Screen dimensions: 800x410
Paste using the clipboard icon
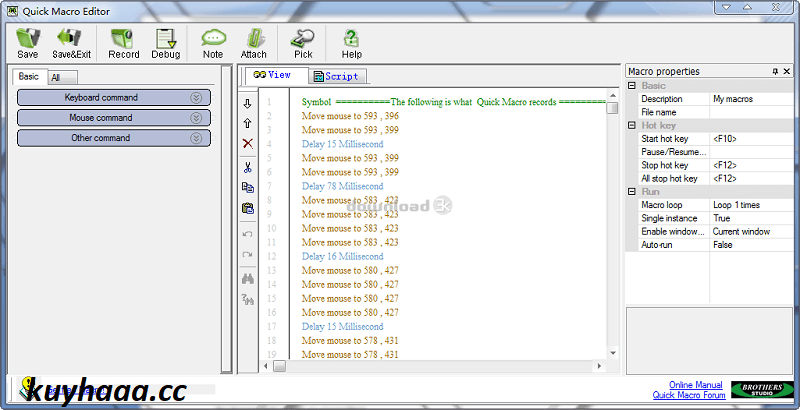pyautogui.click(x=247, y=208)
